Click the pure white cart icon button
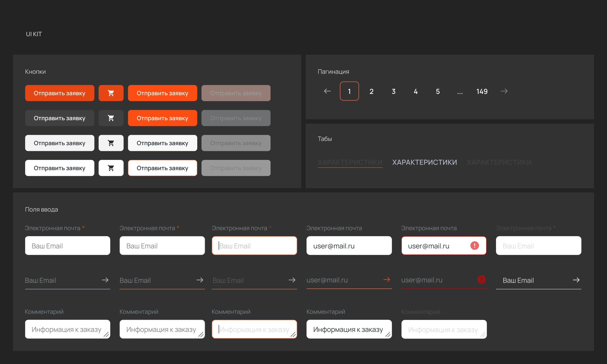 111,168
